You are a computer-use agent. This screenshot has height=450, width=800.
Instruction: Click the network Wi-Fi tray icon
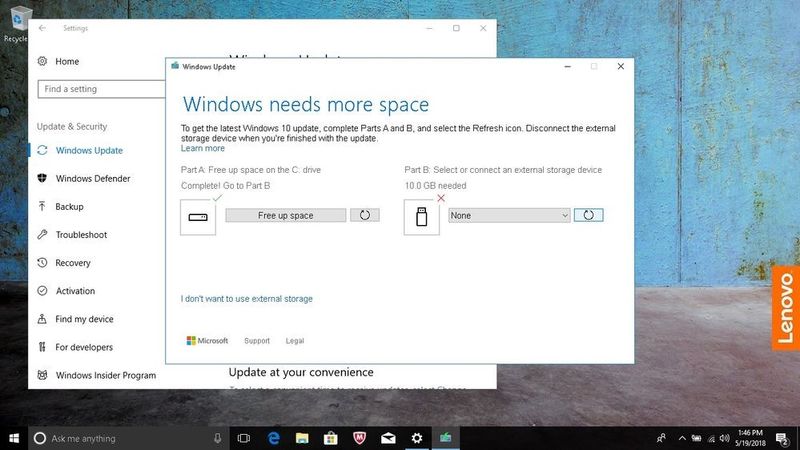[711, 438]
